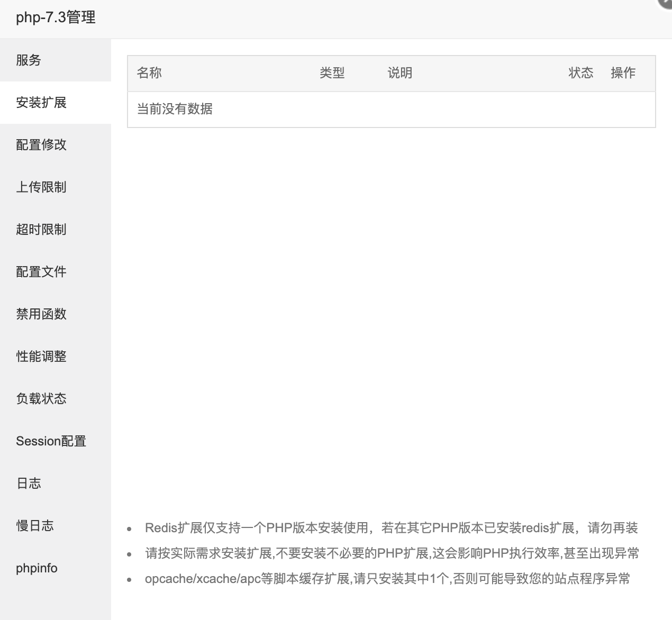Open Session配置 settings

[56, 441]
